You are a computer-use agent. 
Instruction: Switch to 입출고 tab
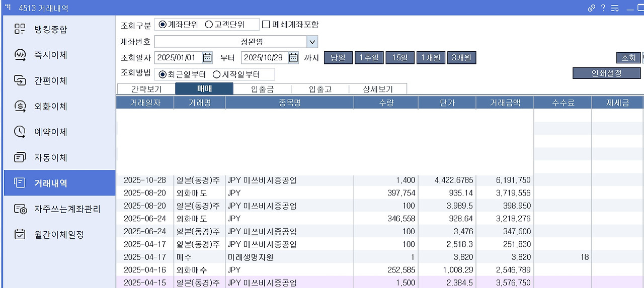tap(320, 89)
